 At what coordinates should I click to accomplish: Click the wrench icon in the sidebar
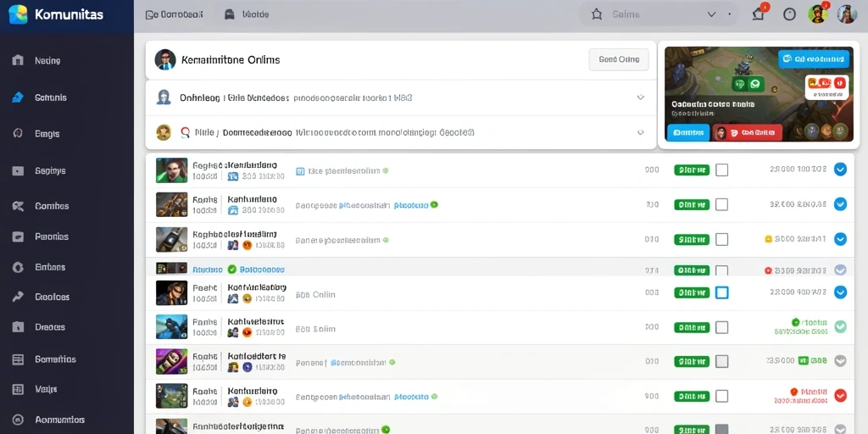(18, 297)
